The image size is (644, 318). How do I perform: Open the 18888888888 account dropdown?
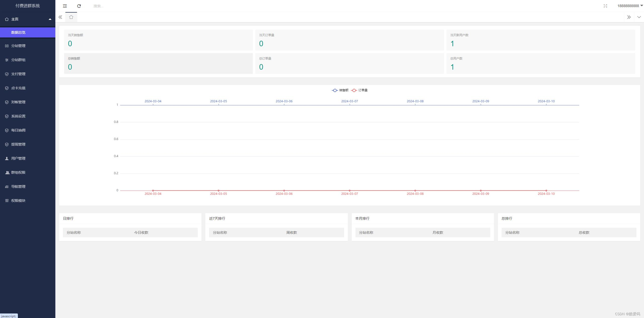click(630, 6)
